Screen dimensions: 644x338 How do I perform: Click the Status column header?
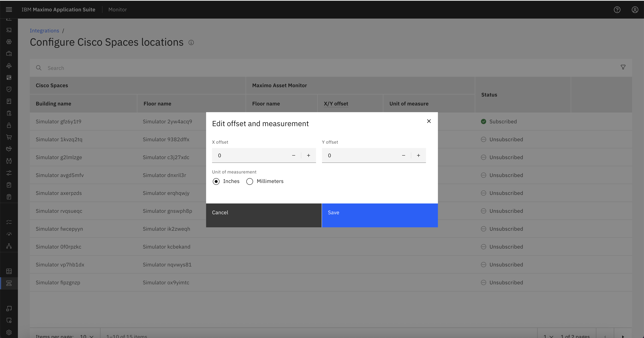(x=489, y=95)
